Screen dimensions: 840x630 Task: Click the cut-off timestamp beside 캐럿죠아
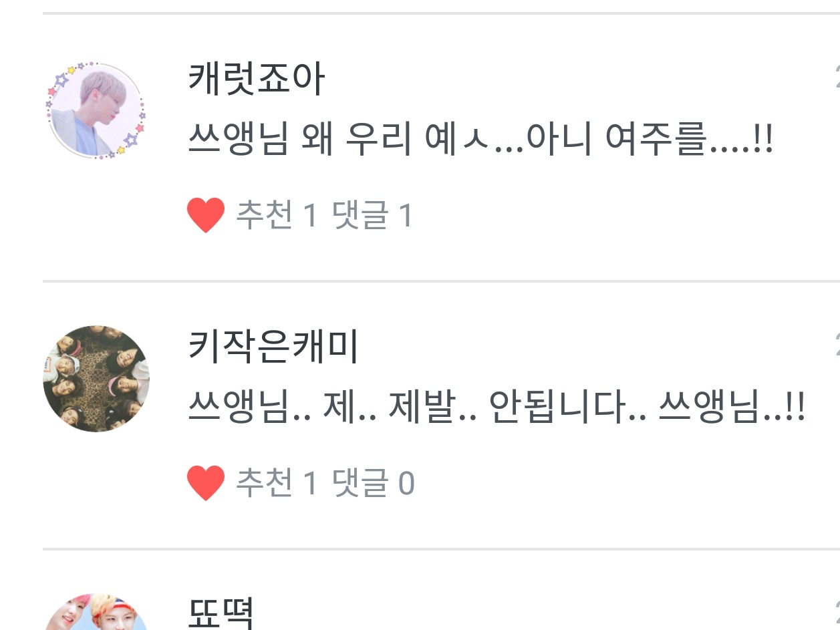point(837,80)
